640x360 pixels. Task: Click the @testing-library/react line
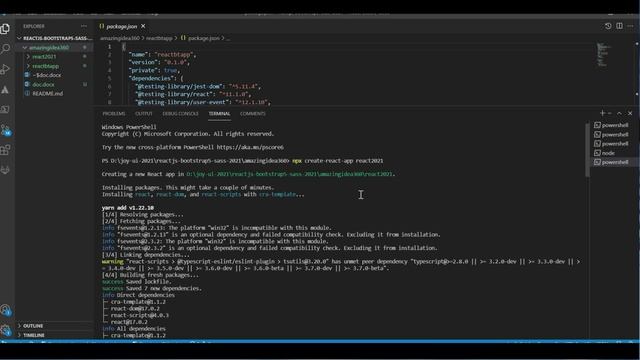193,94
